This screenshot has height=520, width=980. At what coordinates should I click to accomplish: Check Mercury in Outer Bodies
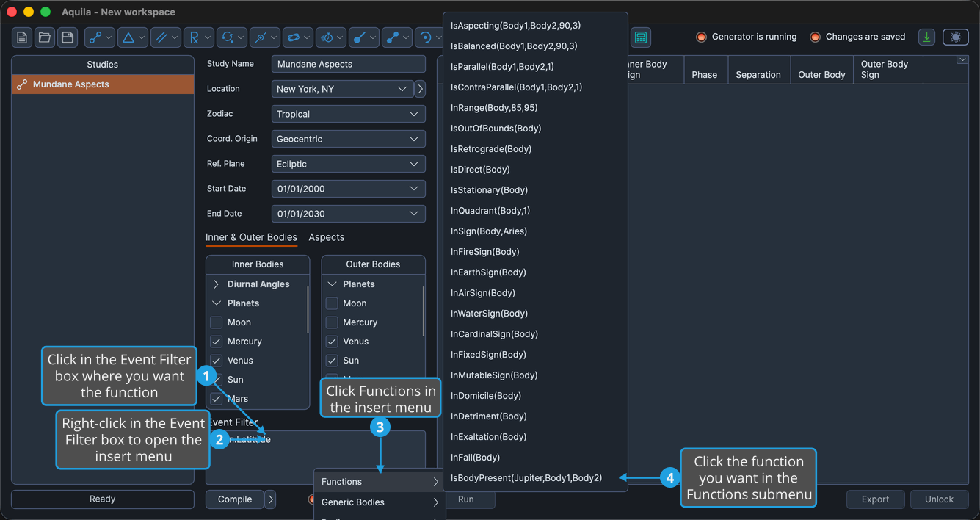[x=332, y=322]
